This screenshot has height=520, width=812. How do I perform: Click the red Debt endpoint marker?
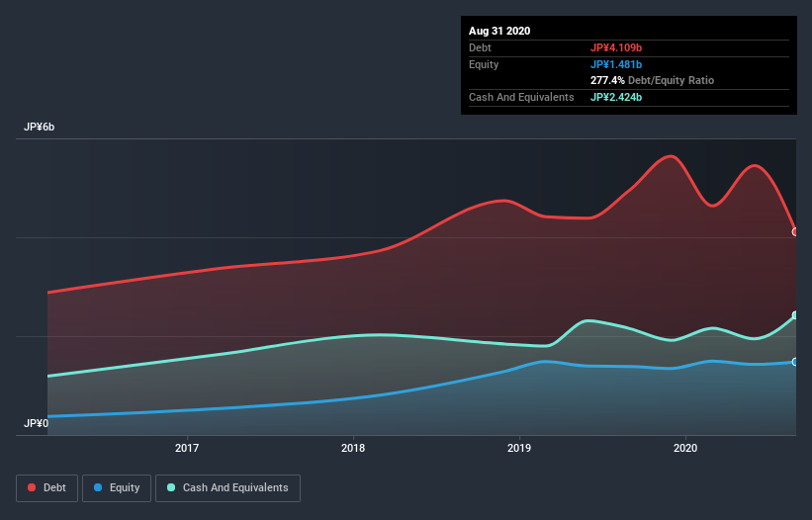(795, 231)
